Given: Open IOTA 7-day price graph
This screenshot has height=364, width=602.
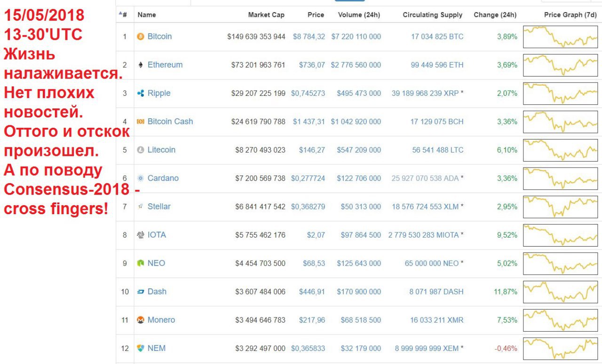Looking at the screenshot, I should (x=561, y=235).
